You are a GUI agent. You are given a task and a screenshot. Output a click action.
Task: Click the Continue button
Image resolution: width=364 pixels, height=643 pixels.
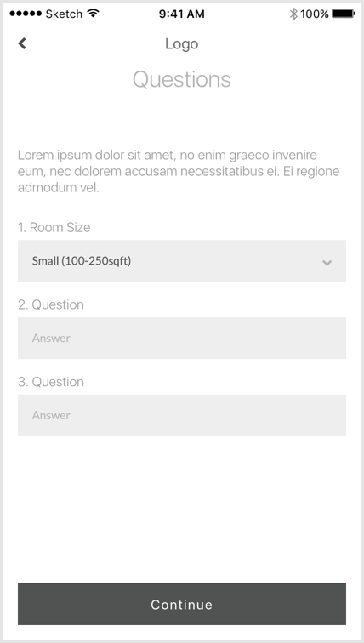pyautogui.click(x=182, y=604)
